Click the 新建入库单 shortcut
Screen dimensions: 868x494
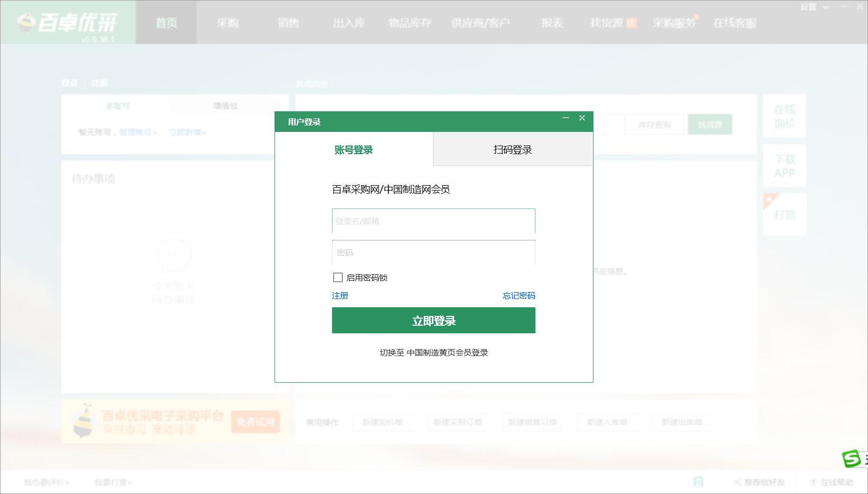pos(607,422)
